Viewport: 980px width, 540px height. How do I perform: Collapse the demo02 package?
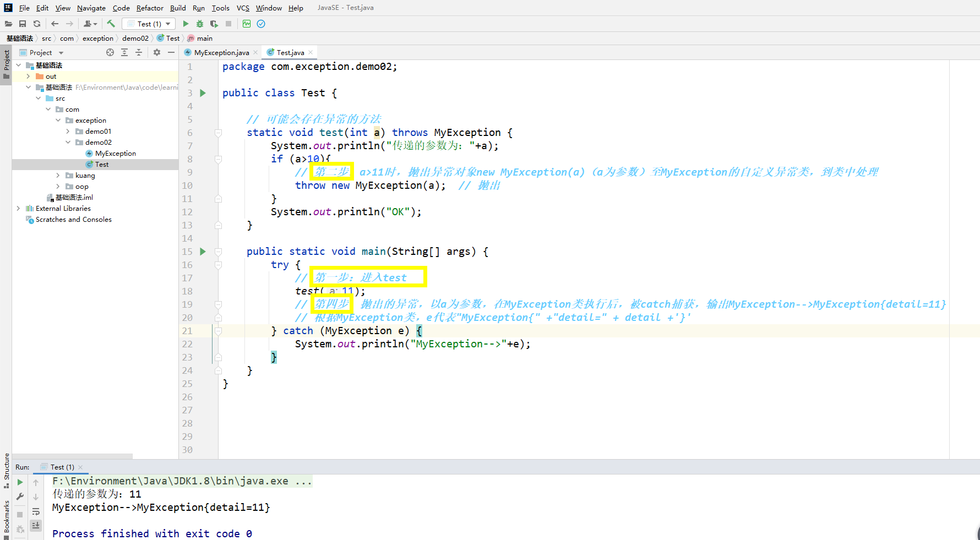(68, 143)
